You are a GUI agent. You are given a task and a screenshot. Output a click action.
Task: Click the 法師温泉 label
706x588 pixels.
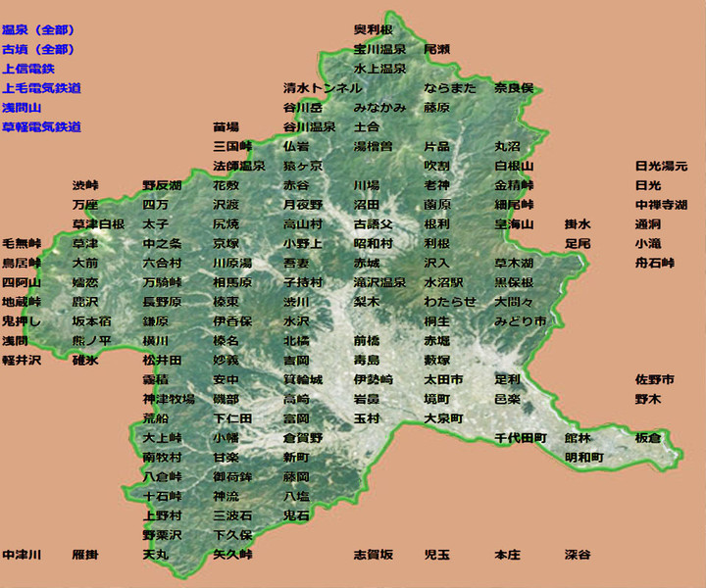(238, 167)
